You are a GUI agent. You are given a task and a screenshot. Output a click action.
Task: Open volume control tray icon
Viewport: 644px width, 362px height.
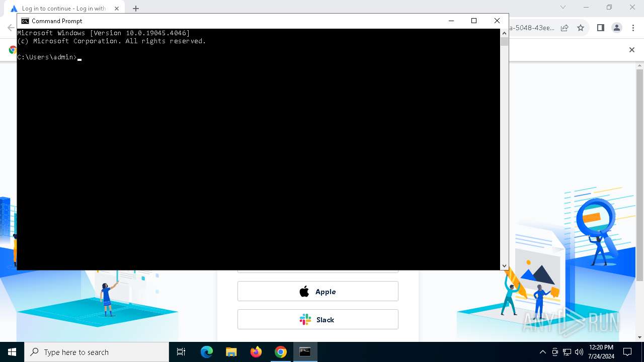(579, 352)
